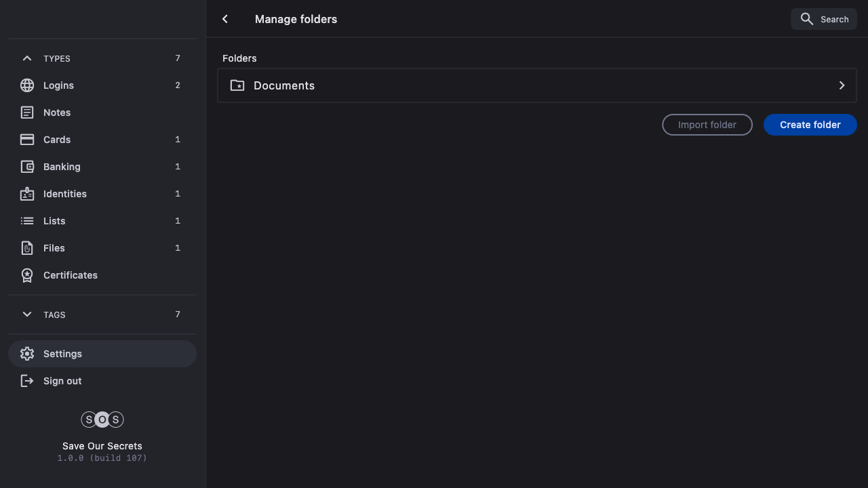Click the starred folder icon beside Documents
Viewport: 868px width, 488px height.
coord(237,85)
